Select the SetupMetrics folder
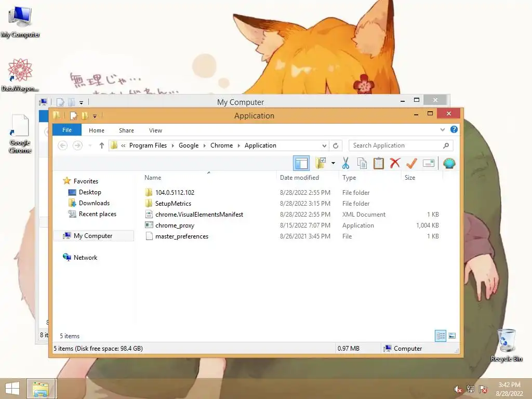Viewport: 532px width, 399px height. pyautogui.click(x=173, y=204)
